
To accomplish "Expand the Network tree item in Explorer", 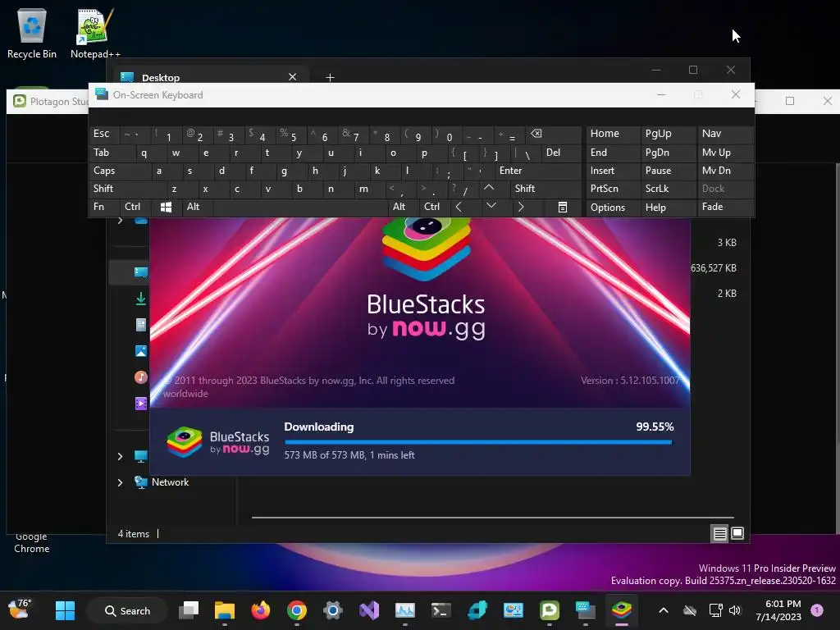I will [x=120, y=482].
